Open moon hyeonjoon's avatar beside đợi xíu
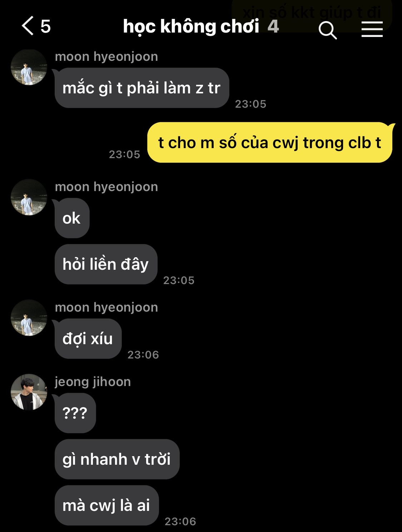The image size is (402, 532). pyautogui.click(x=29, y=318)
